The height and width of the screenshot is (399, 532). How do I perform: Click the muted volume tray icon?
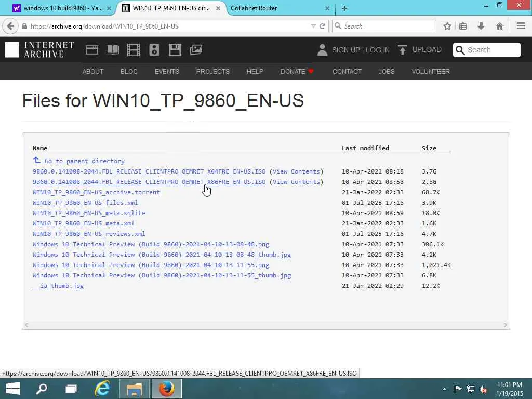483,389
